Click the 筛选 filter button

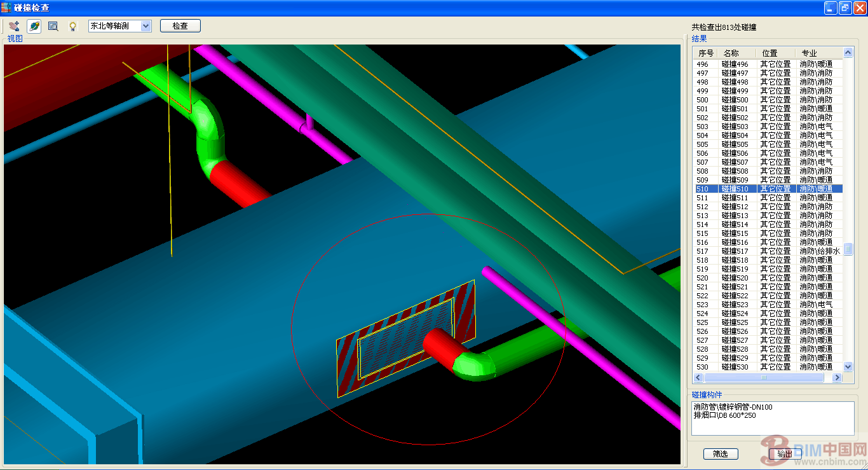(720, 453)
